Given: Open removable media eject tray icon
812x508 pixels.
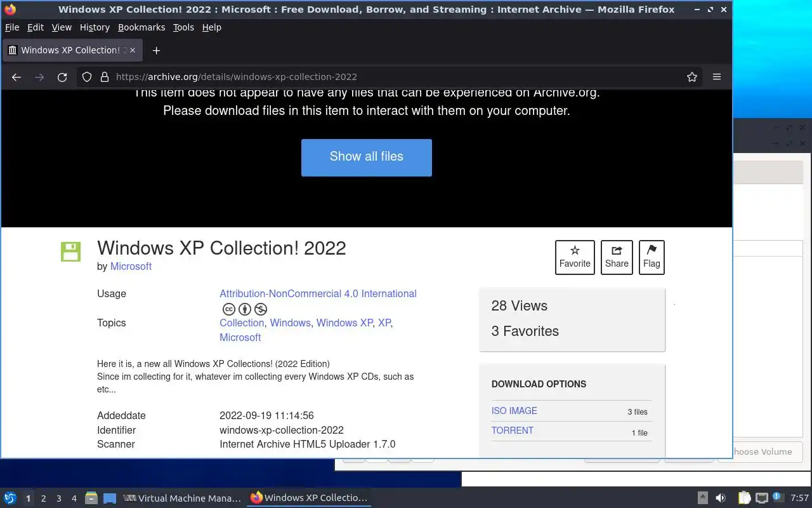Looking at the screenshot, I should (702, 498).
